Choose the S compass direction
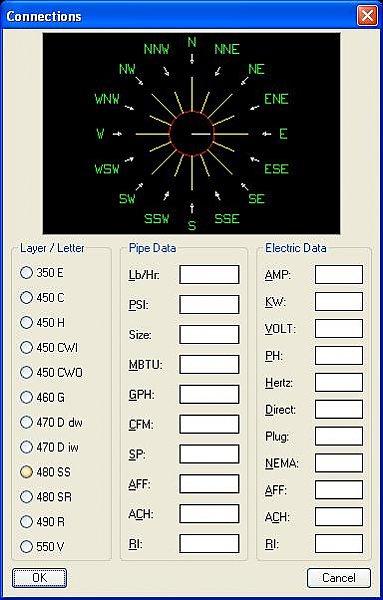 pyautogui.click(x=192, y=225)
